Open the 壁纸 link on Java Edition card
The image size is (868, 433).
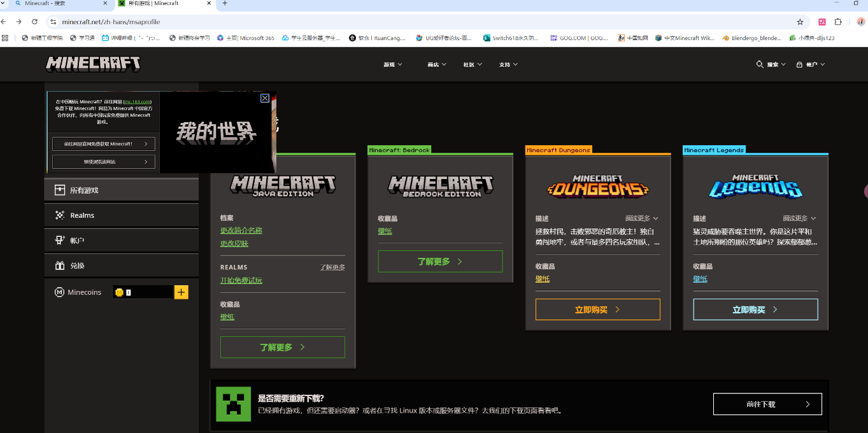click(227, 316)
